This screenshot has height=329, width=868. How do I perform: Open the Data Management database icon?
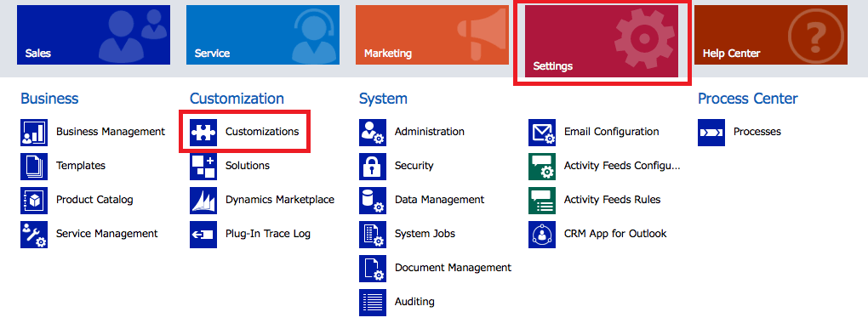tap(373, 200)
